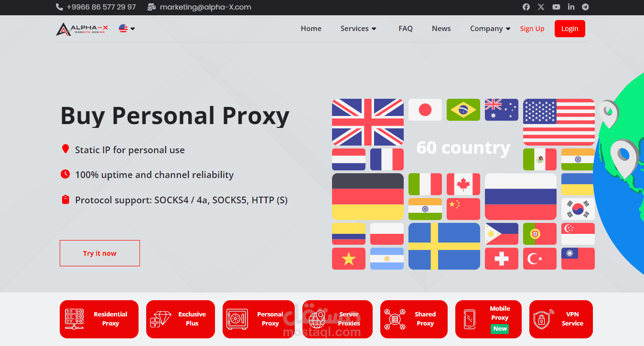644x346 pixels.
Task: Select the Colombia flag tile
Action: (x=349, y=234)
